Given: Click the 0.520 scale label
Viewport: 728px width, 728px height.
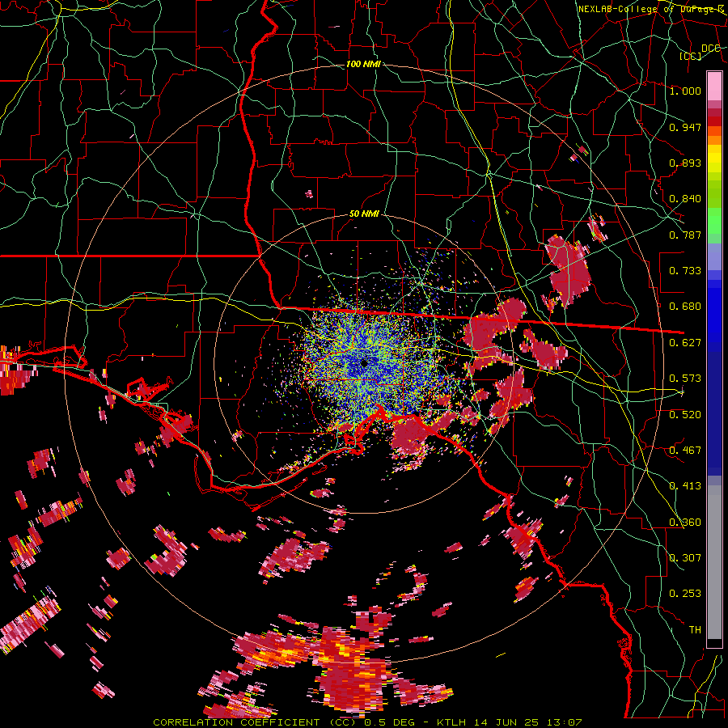Looking at the screenshot, I should 685,415.
